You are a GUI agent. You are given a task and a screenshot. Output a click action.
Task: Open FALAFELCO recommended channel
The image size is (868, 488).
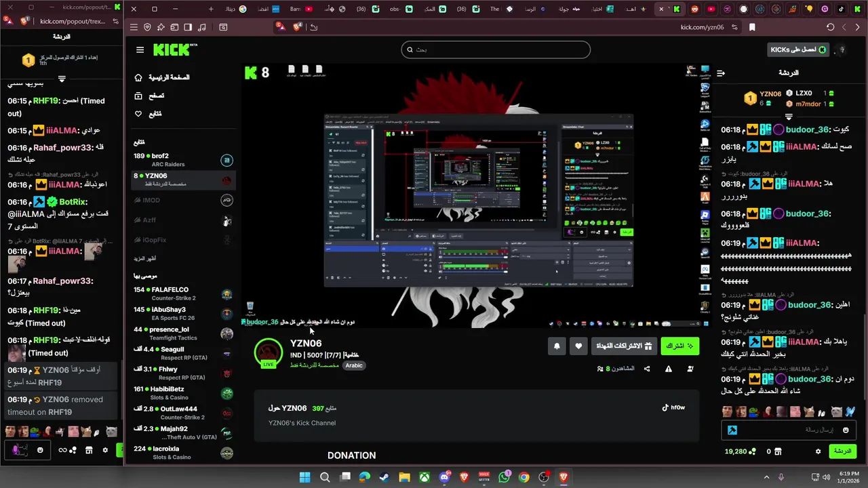[183, 293]
